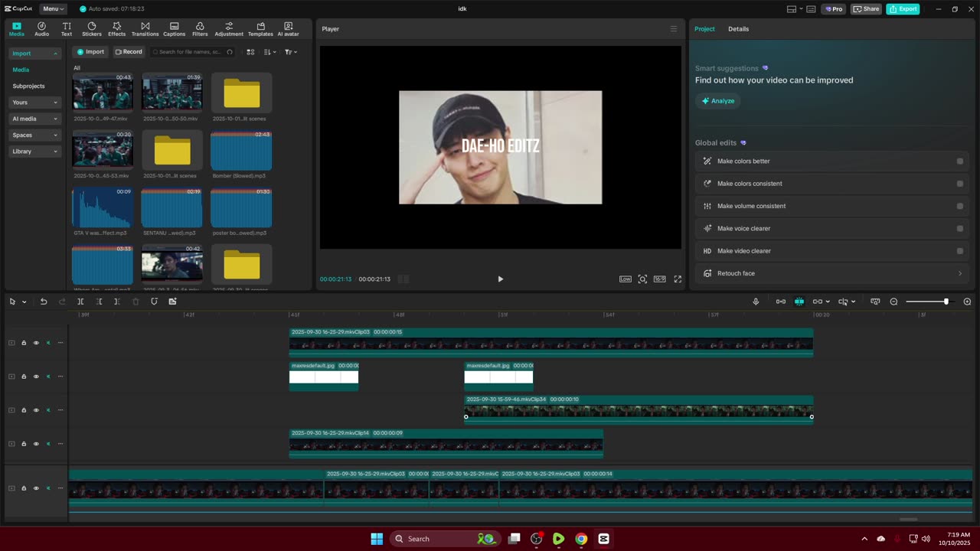This screenshot has height=551, width=980.
Task: Enable the Make colors better checkbox
Action: point(960,161)
